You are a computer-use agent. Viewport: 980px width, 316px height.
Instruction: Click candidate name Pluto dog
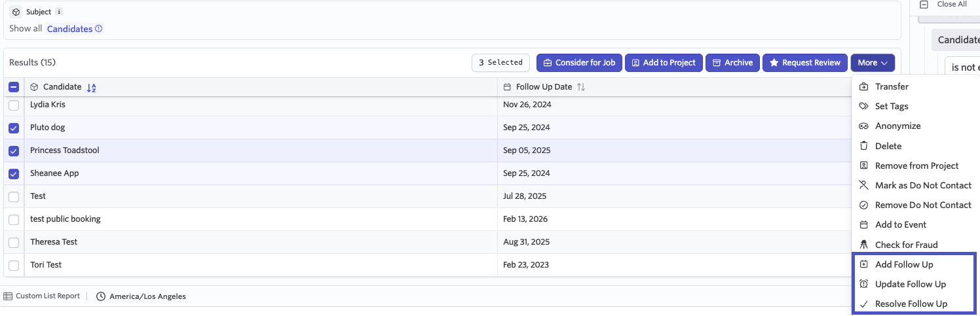pos(48,128)
